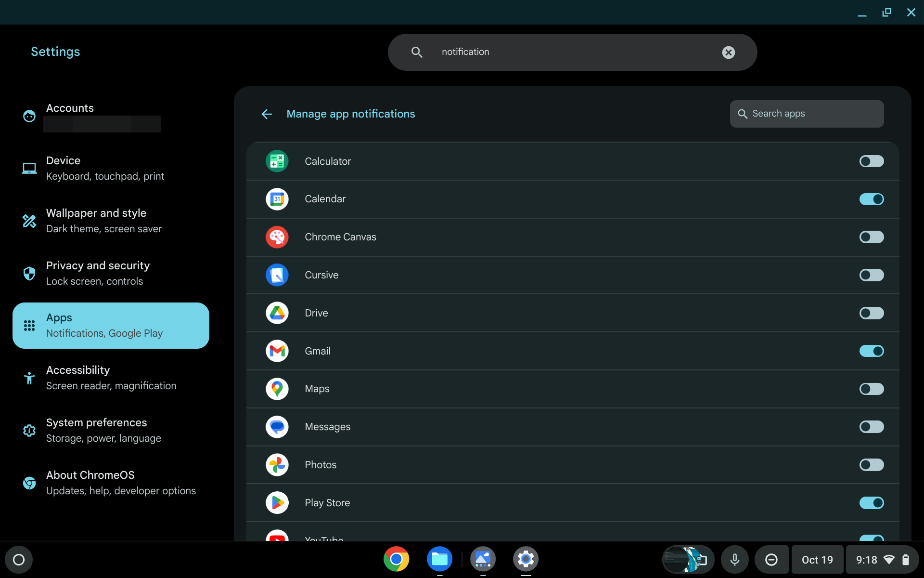Toggle Drive notifications on
The width and height of the screenshot is (924, 578).
872,313
